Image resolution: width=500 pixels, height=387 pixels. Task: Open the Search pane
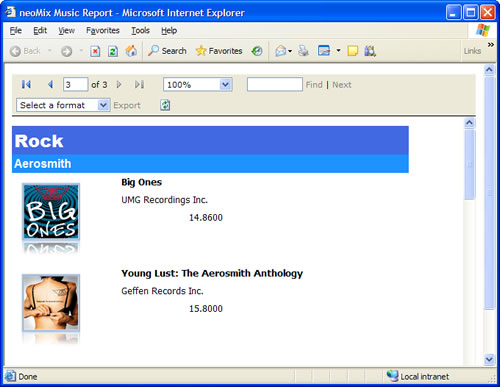[x=167, y=51]
